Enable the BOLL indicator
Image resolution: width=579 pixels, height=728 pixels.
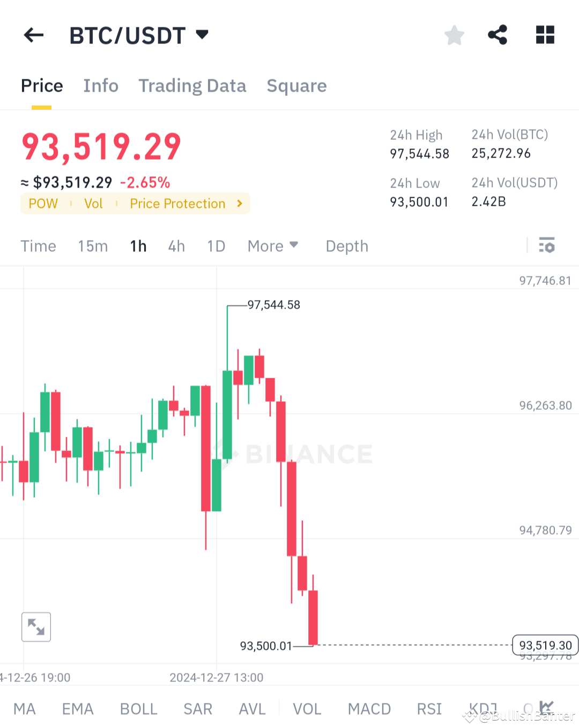tap(138, 708)
